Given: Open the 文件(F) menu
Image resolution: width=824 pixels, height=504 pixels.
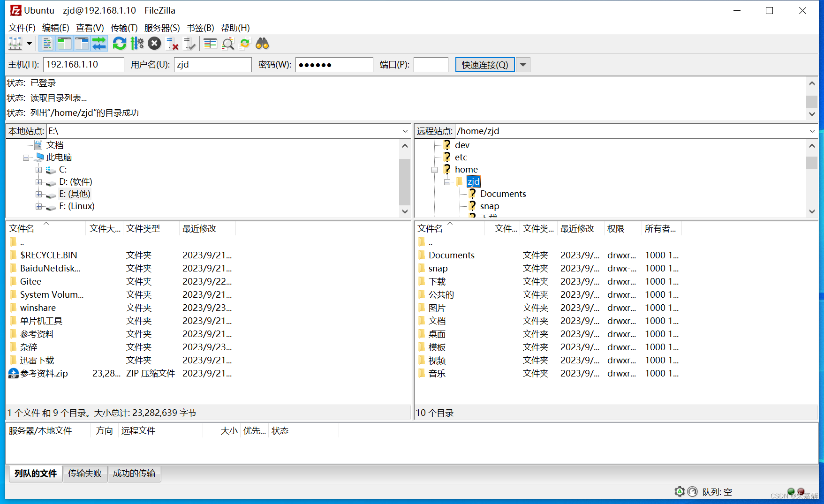Looking at the screenshot, I should click(x=22, y=28).
